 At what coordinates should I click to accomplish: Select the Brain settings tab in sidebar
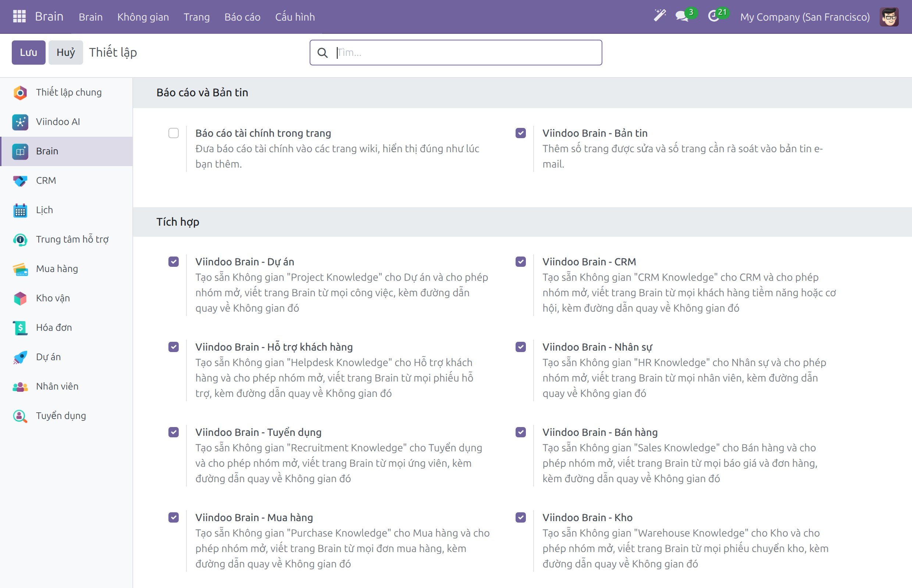pos(67,151)
